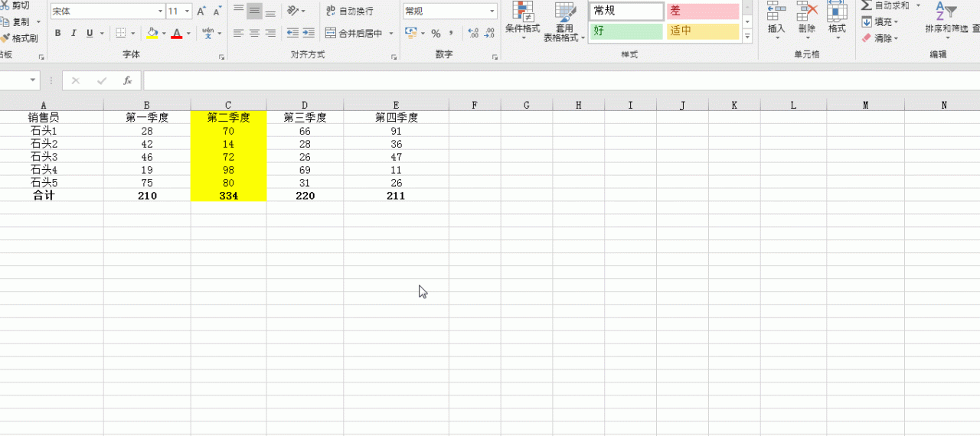Increase font size with the large A

click(201, 11)
